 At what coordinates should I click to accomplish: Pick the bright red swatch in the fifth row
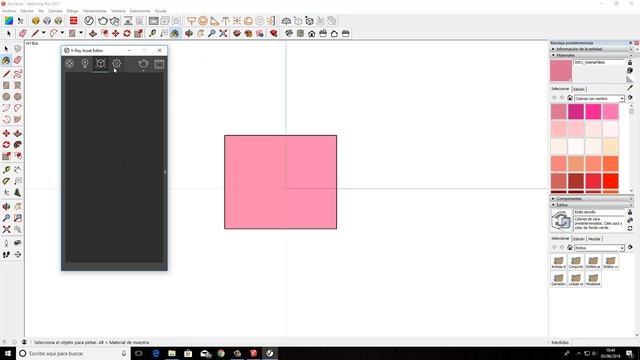(611, 181)
